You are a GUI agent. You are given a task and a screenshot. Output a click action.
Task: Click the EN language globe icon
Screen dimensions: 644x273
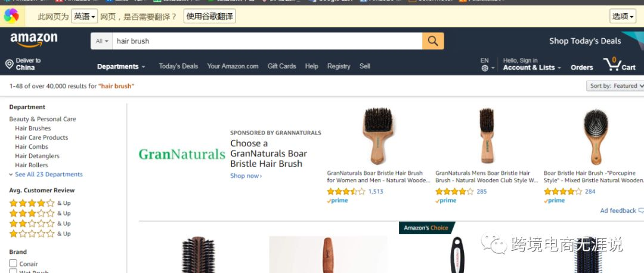coord(485,68)
